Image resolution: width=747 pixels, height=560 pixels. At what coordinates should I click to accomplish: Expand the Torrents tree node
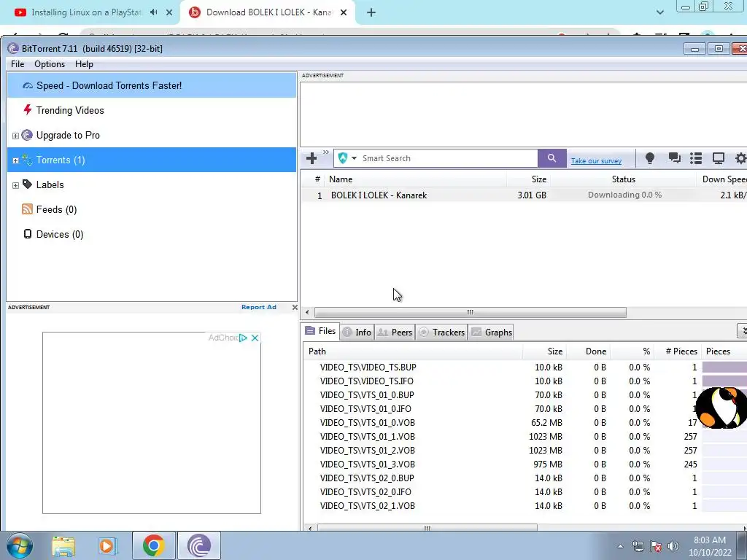click(15, 160)
